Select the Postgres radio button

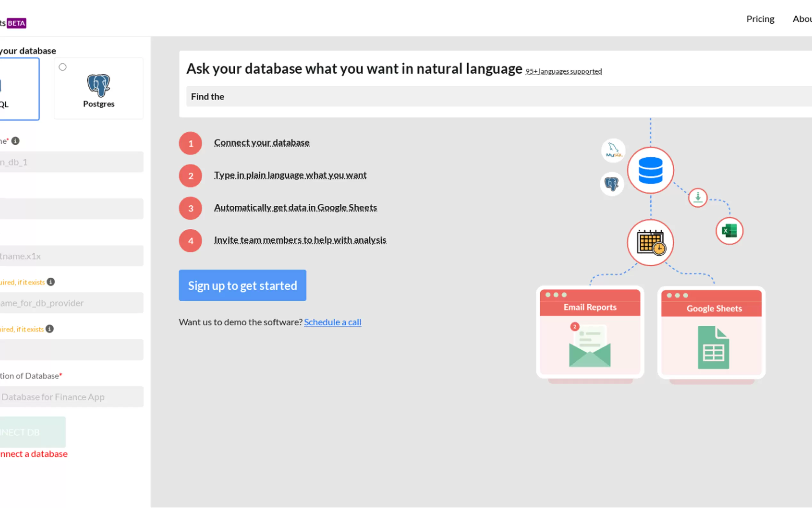tap(62, 67)
